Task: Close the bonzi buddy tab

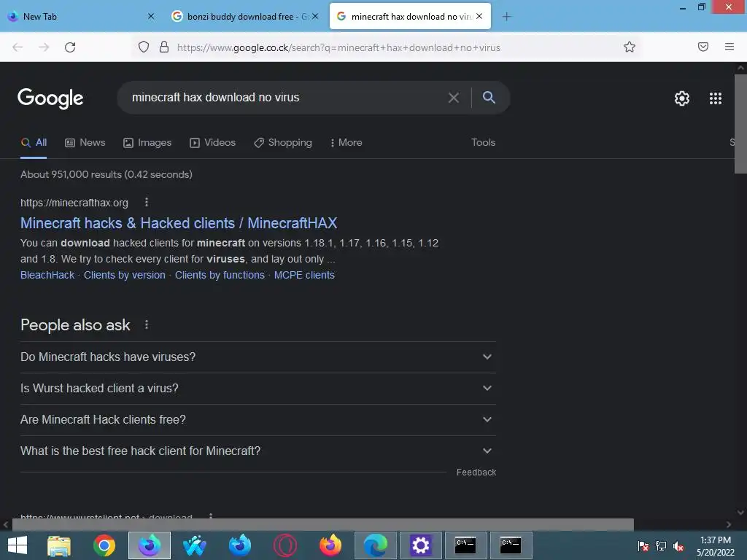Action: (315, 16)
